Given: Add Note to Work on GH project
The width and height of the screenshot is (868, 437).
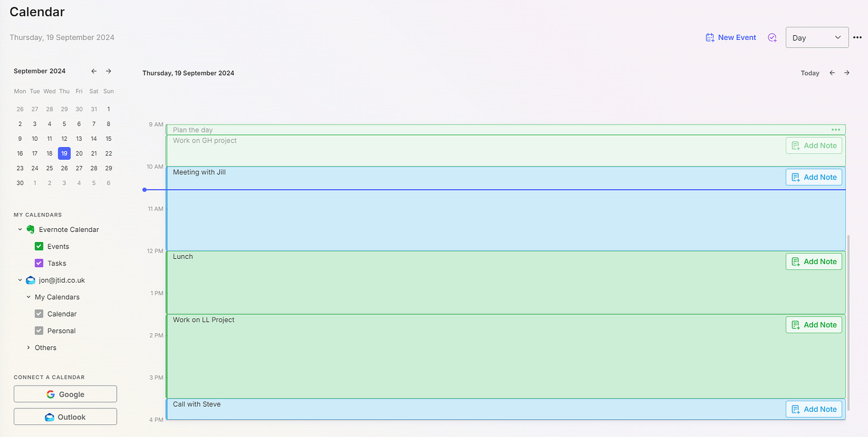Looking at the screenshot, I should click(814, 145).
